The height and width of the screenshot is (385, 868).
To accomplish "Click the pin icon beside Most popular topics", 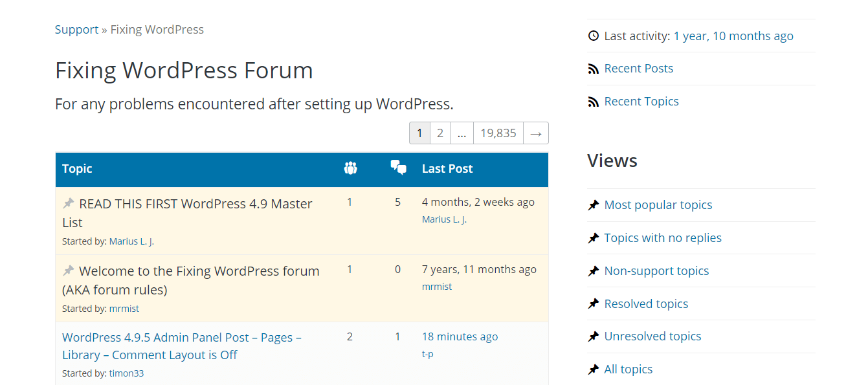I will click(x=594, y=204).
